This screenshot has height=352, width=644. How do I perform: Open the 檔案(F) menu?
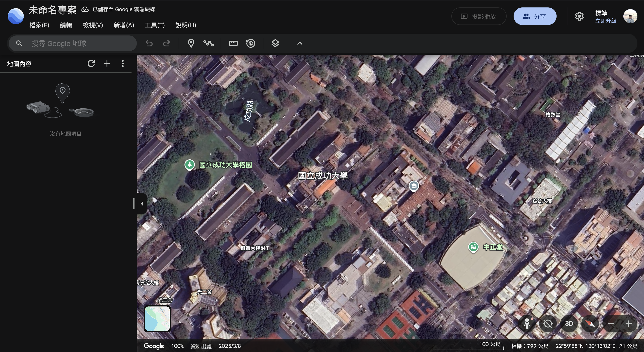[39, 25]
